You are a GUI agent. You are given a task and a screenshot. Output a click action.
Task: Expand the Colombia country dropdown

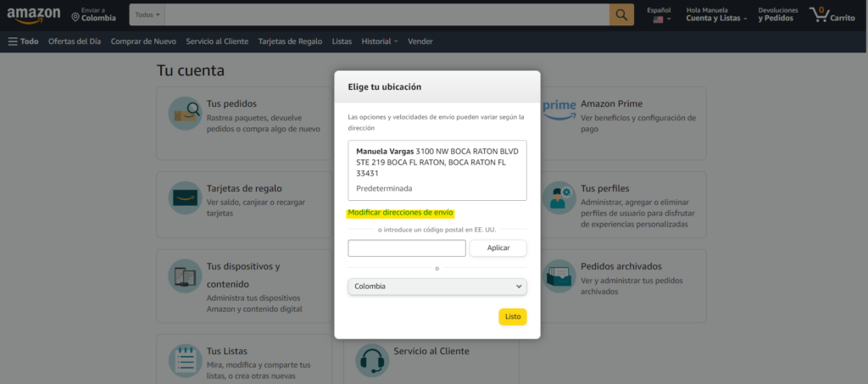pyautogui.click(x=437, y=287)
